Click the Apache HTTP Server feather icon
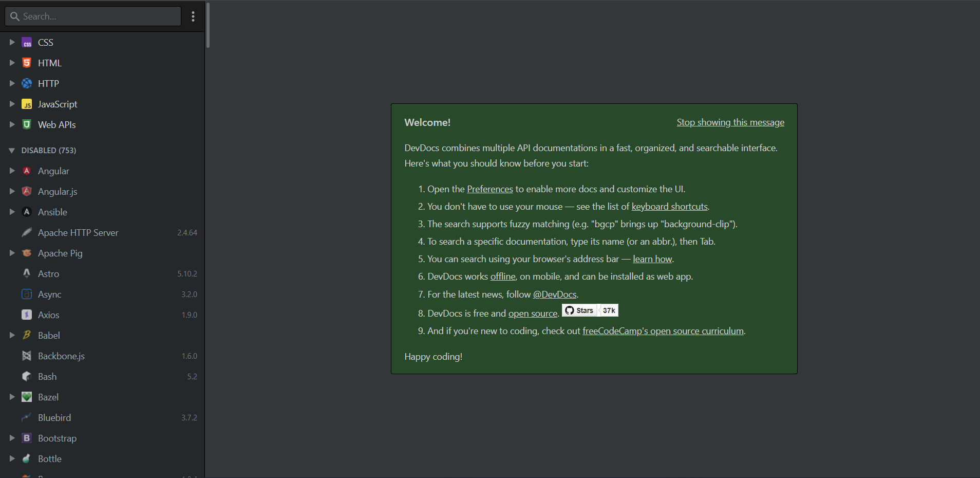Image resolution: width=980 pixels, height=478 pixels. (26, 232)
